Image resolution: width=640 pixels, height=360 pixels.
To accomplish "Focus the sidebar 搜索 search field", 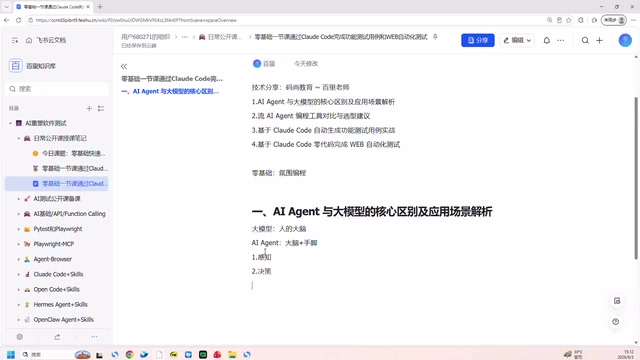I will click(57, 89).
